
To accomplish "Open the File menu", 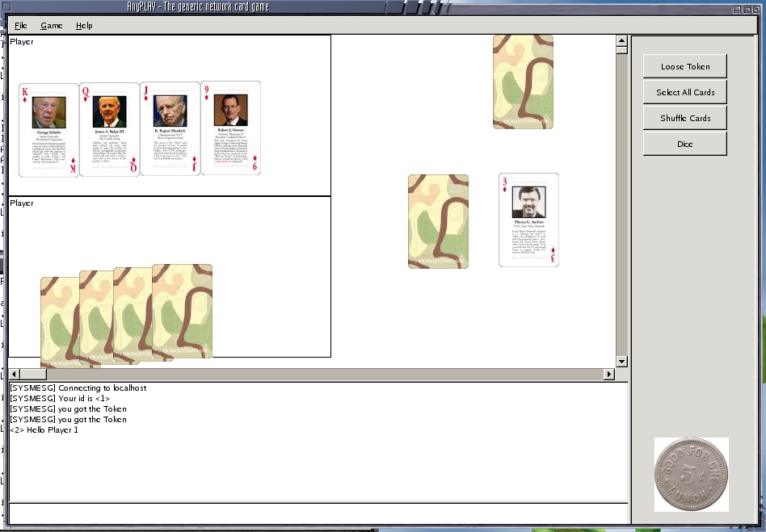I will click(x=20, y=25).
